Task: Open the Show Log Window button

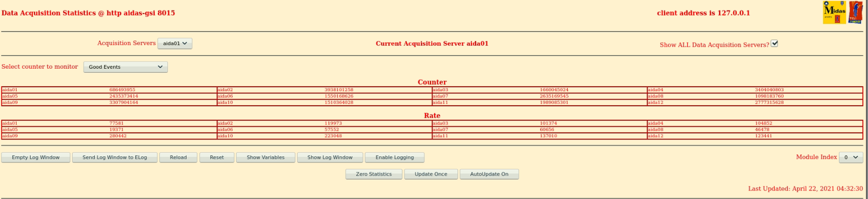Action: point(330,157)
